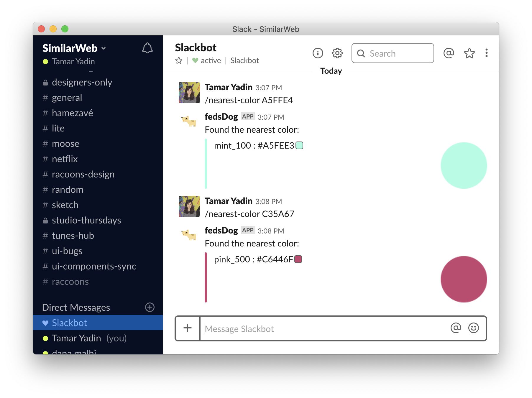Select the '/nearest-color A5FFE4' message text
The image size is (532, 398).
[249, 100]
